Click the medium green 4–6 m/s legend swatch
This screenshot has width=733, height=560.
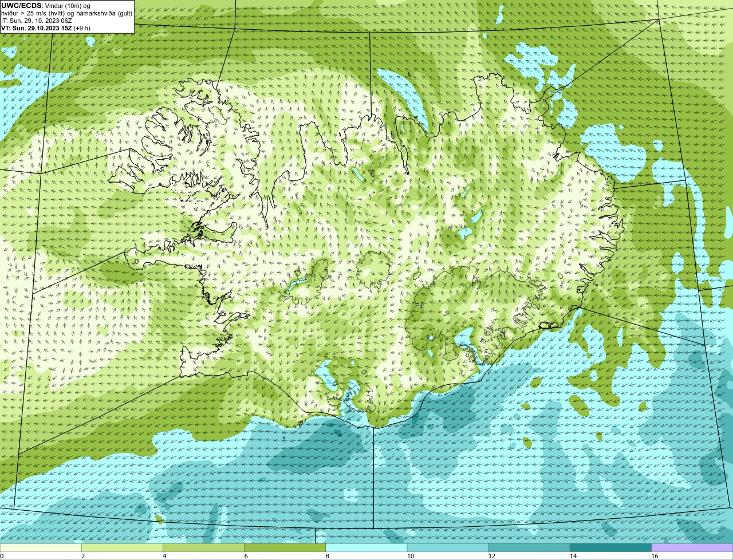coord(203,548)
